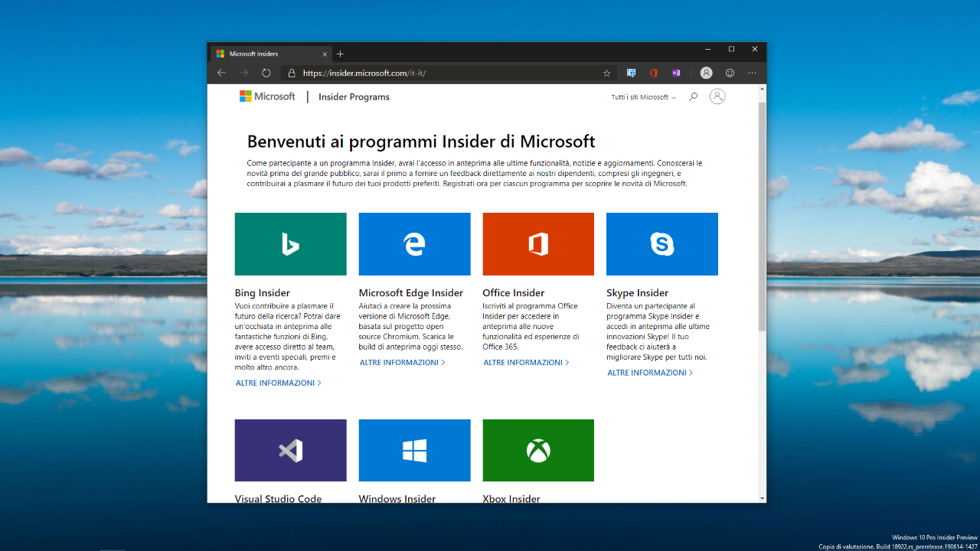Click the Visual Studio Code heading
The width and height of the screenshot is (980, 551).
point(279,498)
